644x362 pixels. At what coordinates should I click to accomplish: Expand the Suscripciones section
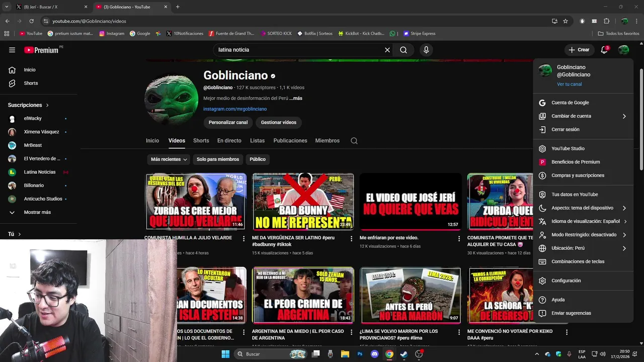29,105
